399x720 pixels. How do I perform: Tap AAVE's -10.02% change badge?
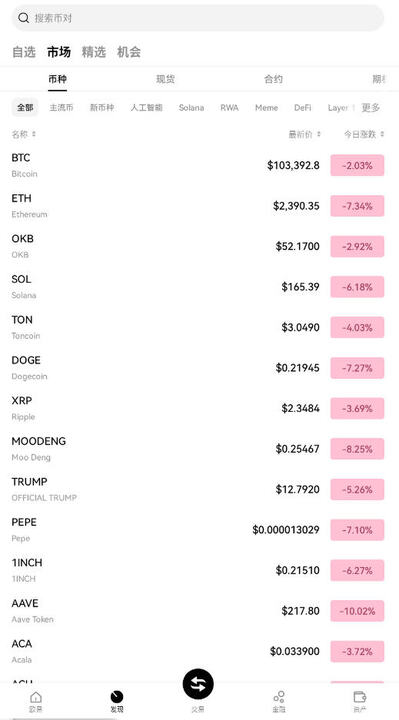coord(357,611)
